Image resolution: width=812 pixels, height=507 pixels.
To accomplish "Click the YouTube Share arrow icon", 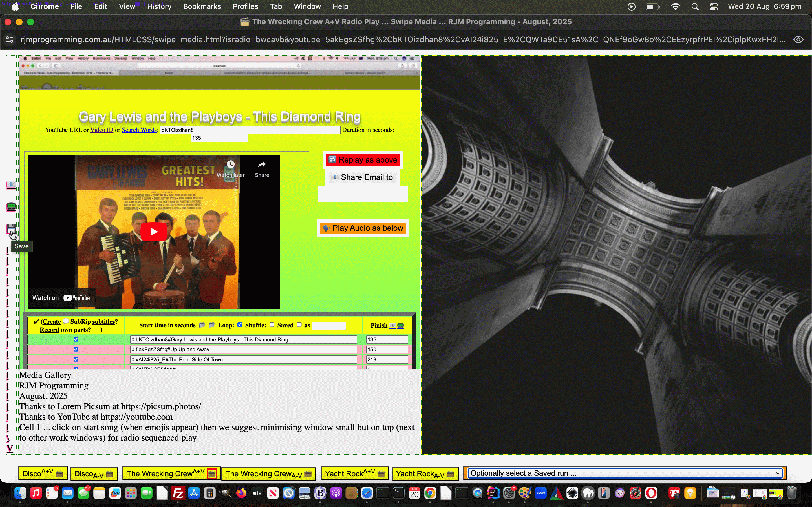I will tap(262, 164).
